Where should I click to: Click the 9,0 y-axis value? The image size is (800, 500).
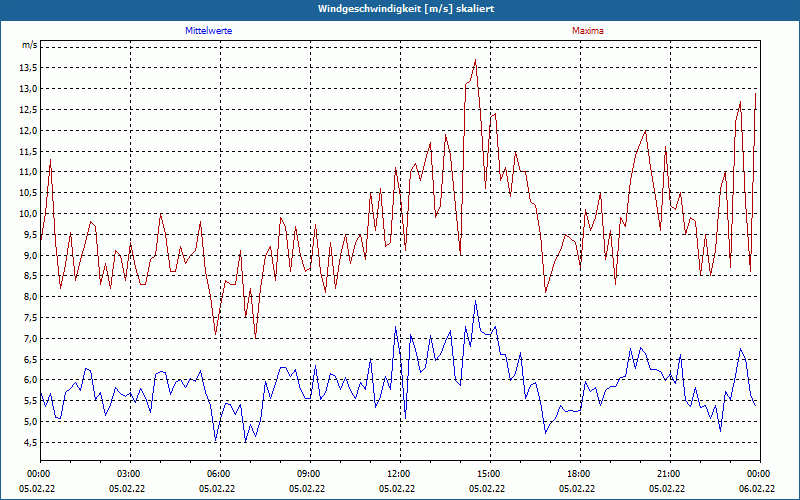pos(31,256)
